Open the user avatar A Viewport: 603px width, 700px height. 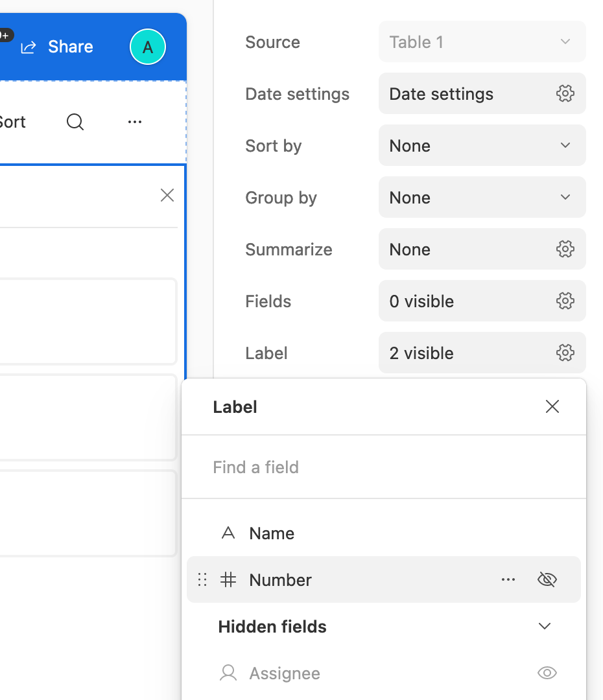pos(148,47)
